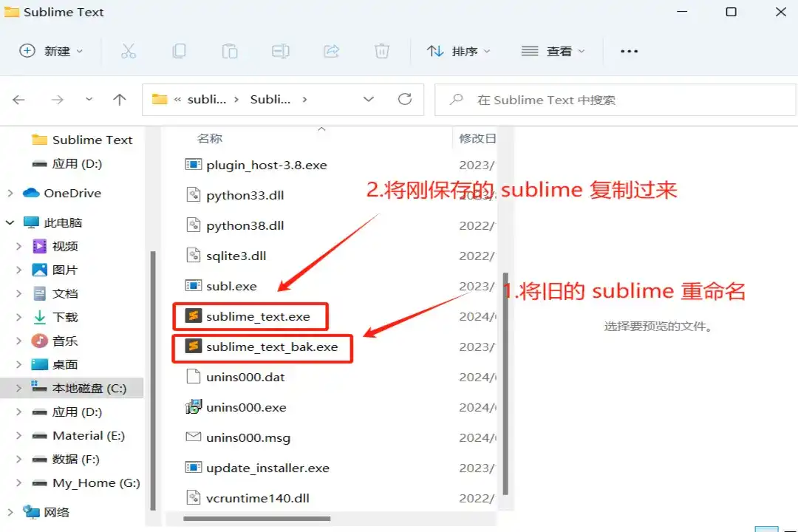798x532 pixels.
Task: Expand the OneDrive tree node
Action: 10,193
